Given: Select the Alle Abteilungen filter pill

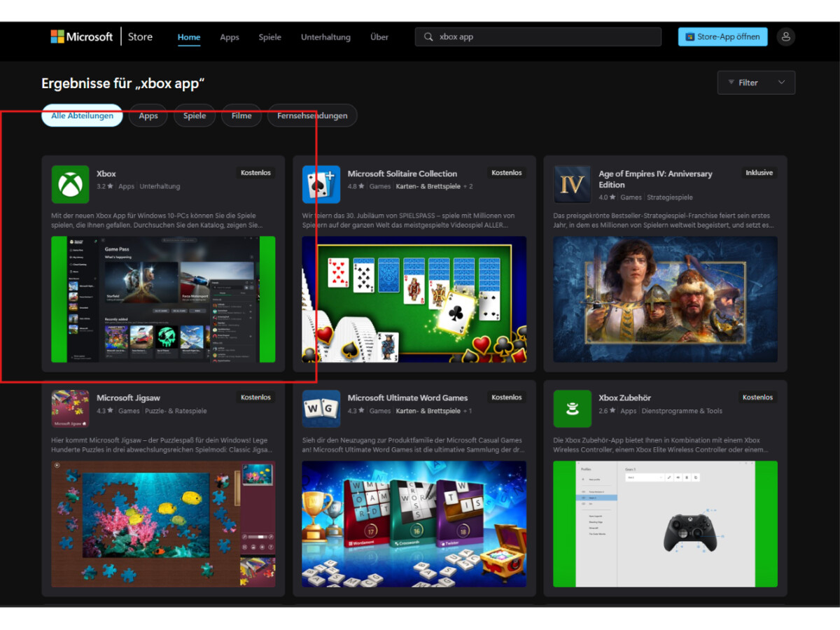Looking at the screenshot, I should coord(82,115).
